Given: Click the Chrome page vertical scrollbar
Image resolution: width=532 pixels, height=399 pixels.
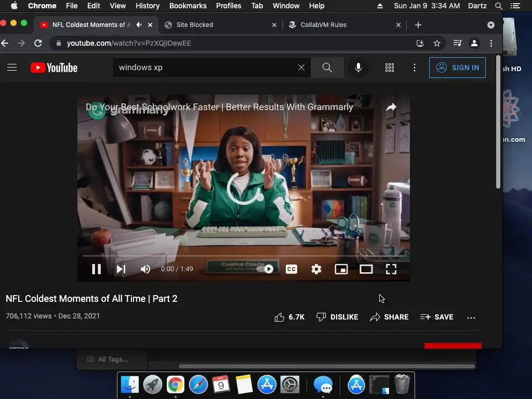Looking at the screenshot, I should click(498, 122).
